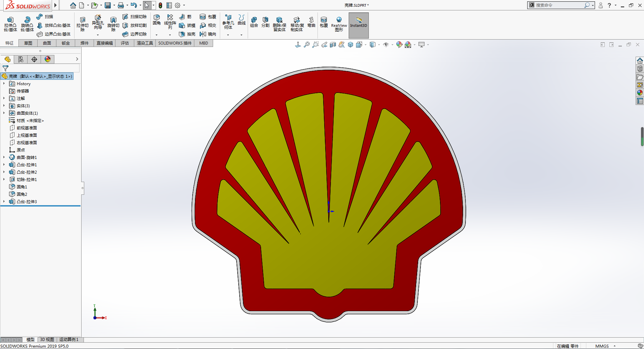This screenshot has height=349, width=644.
Task: Expand the 实体(3) solid bodies node
Action: pyautogui.click(x=4, y=106)
